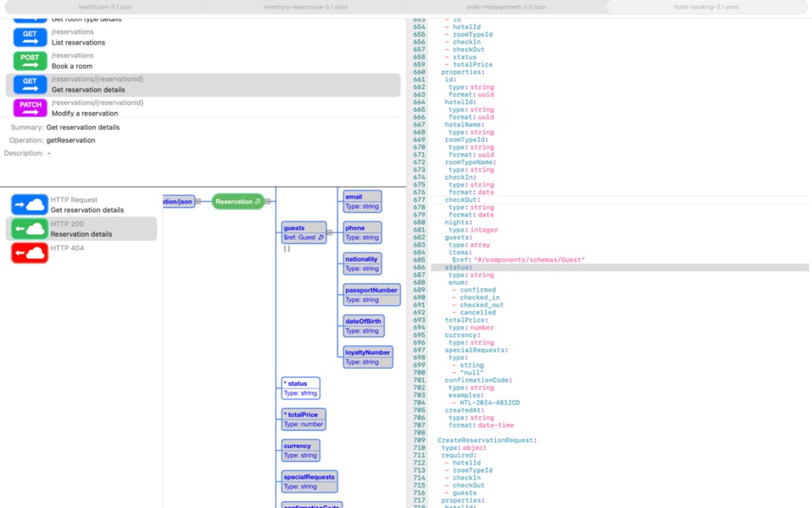812x508 pixels.
Task: Collapse the Reservation schema node
Action: click(x=268, y=202)
